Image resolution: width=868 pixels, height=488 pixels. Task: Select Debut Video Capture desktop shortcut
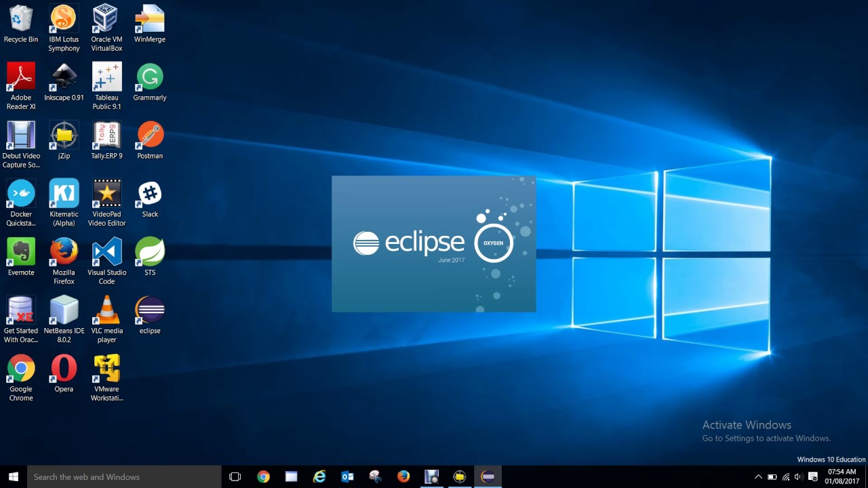pos(21,145)
